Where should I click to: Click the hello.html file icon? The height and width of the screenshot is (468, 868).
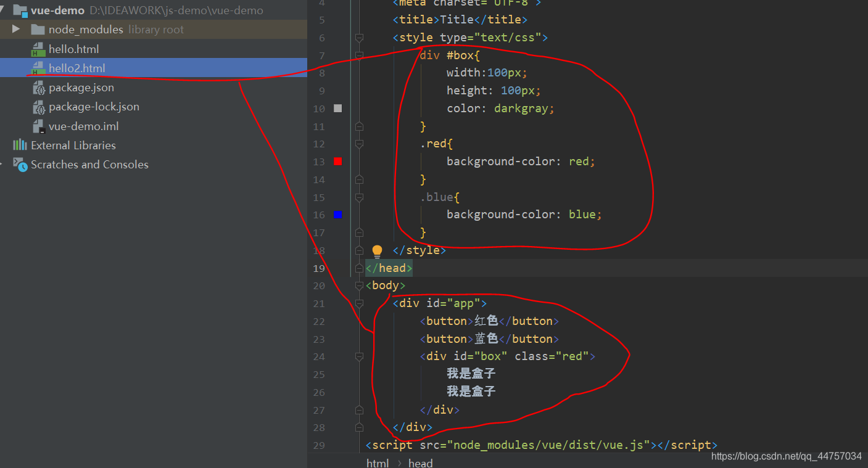[x=38, y=49]
